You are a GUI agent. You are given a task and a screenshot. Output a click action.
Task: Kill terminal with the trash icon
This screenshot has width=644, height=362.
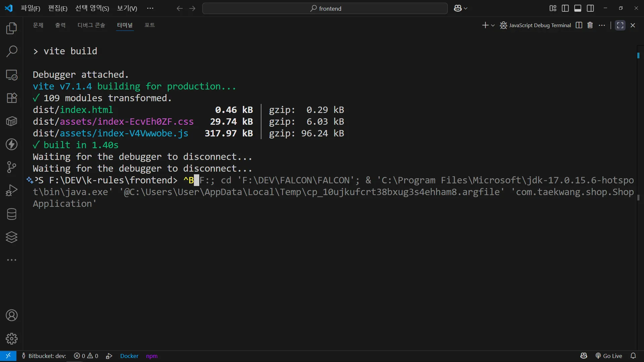coord(590,25)
